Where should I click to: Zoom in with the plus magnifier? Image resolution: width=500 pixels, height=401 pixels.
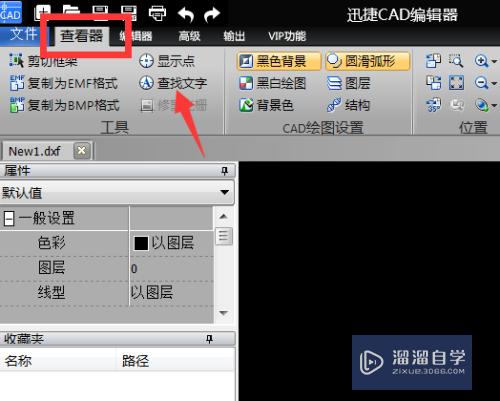click(x=481, y=61)
